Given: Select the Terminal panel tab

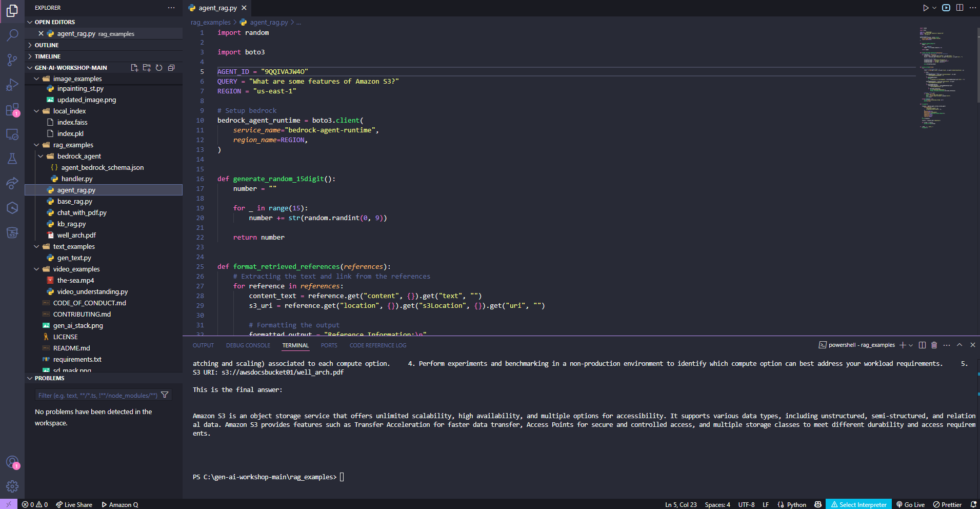Looking at the screenshot, I should [x=295, y=345].
